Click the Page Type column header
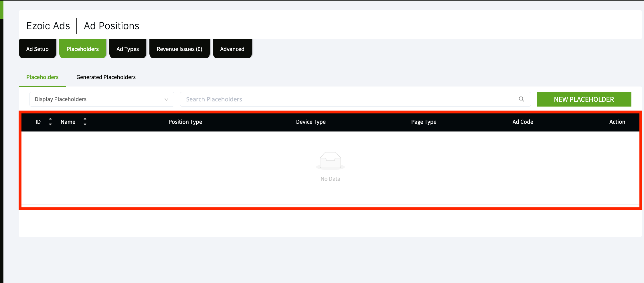This screenshot has width=644, height=283. click(x=424, y=122)
